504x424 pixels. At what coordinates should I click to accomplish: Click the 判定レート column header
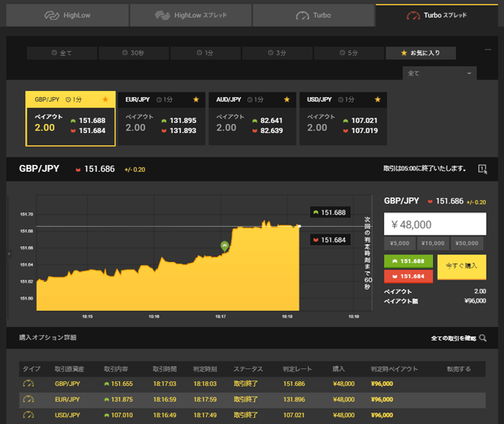pyautogui.click(x=297, y=369)
